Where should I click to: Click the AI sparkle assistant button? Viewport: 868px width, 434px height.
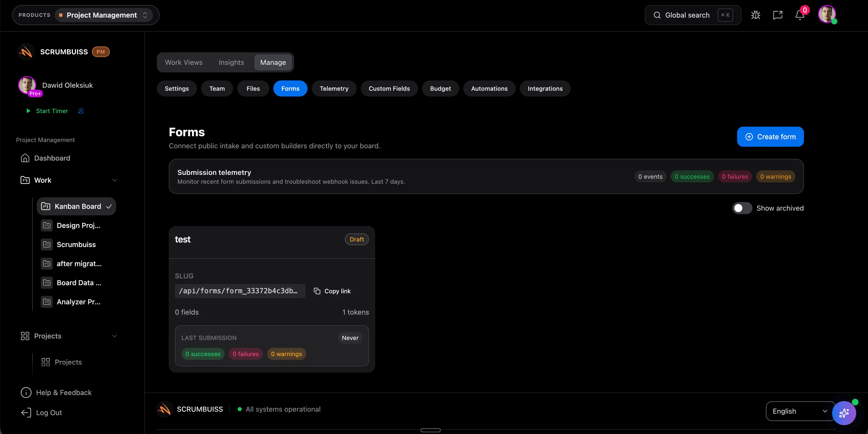coord(844,413)
